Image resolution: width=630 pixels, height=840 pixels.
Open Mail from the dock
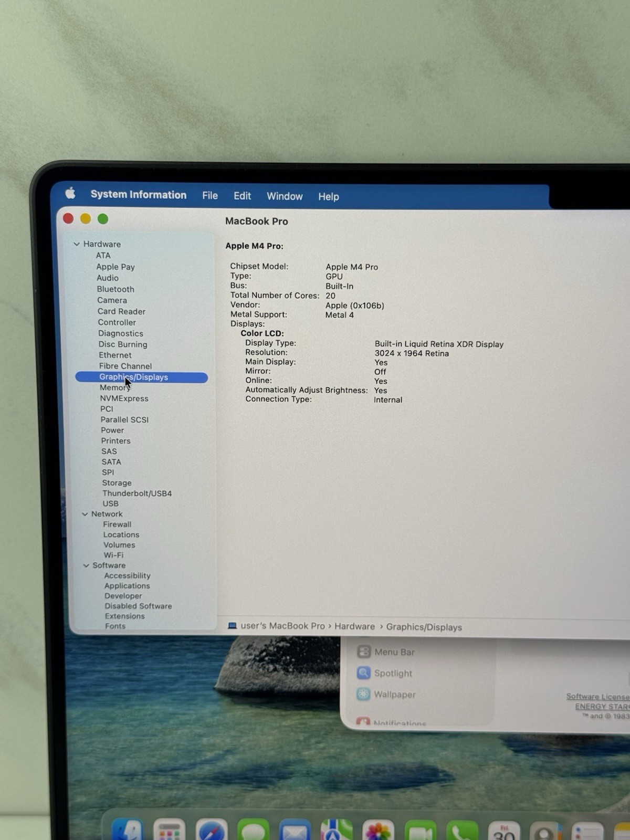pyautogui.click(x=295, y=829)
